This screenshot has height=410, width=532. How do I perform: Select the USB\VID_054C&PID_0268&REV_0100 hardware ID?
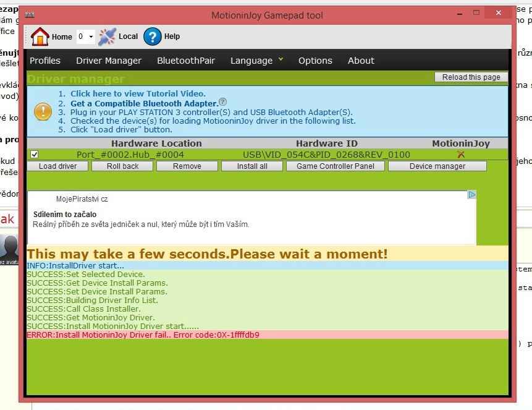[x=326, y=155]
